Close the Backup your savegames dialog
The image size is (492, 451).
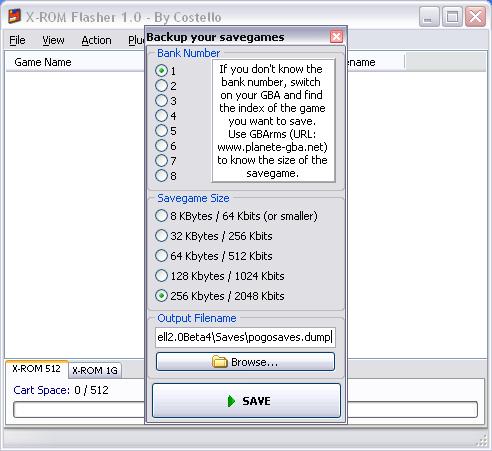336,36
